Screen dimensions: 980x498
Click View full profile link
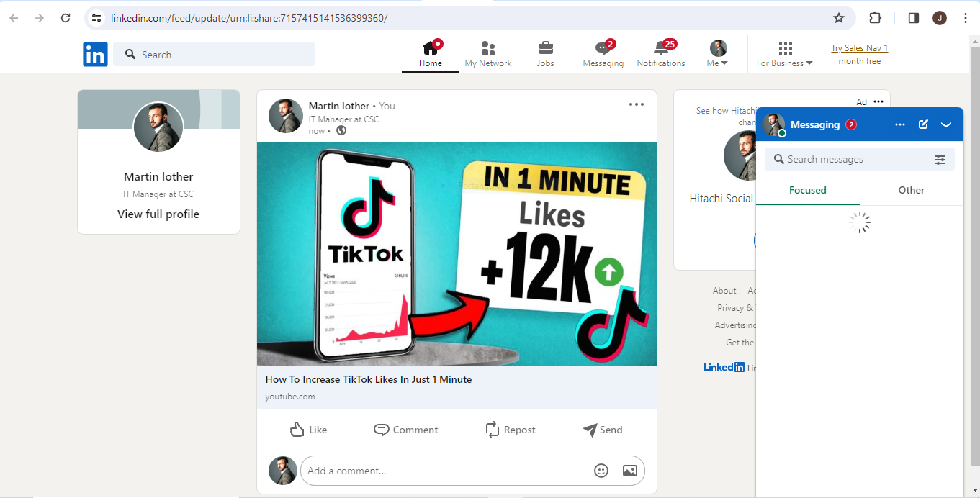pyautogui.click(x=158, y=214)
